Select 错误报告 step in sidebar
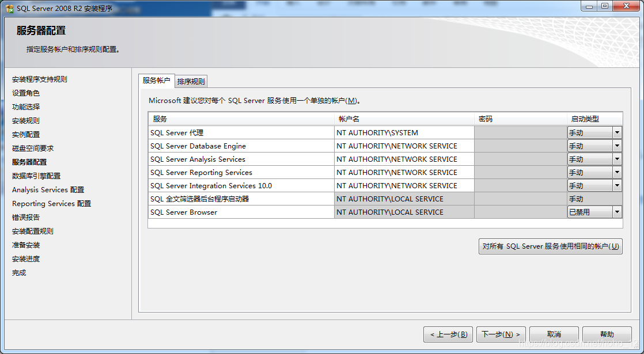 26,218
